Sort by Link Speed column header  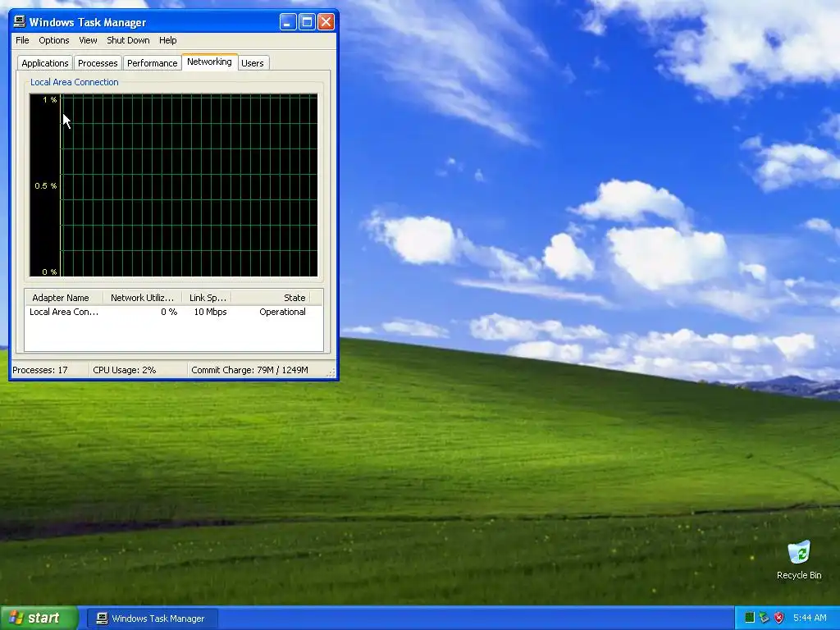(x=208, y=298)
